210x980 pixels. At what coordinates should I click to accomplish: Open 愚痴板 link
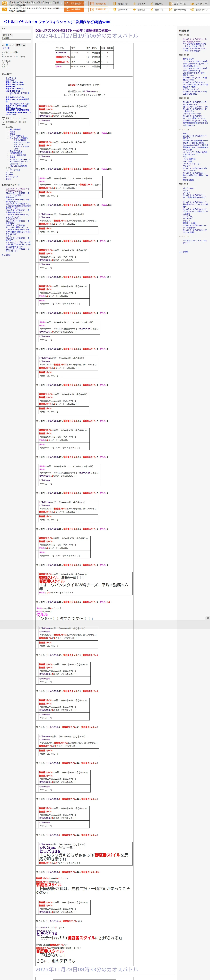pyautogui.click(x=13, y=157)
